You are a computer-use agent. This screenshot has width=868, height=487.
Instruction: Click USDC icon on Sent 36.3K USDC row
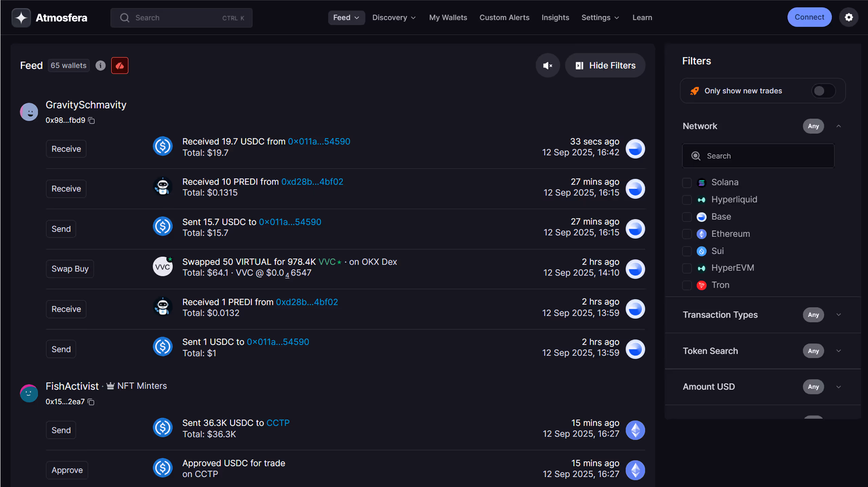(163, 428)
